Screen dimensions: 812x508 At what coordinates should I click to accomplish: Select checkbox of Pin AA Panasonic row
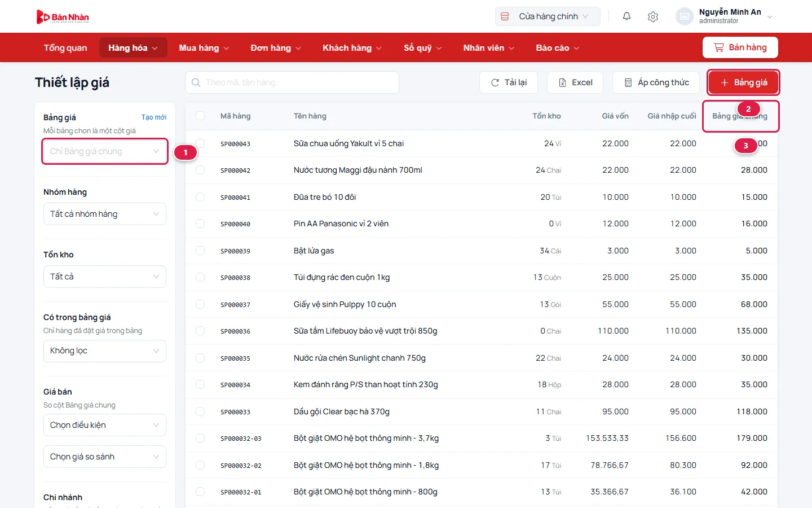click(200, 224)
